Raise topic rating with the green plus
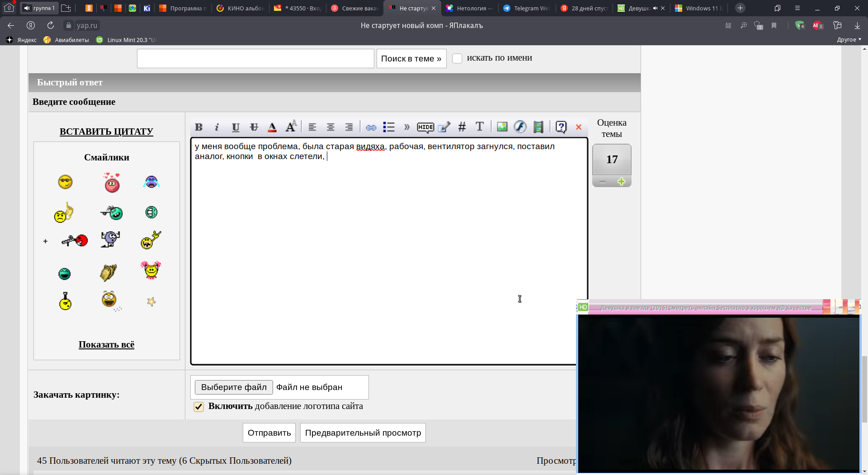 pos(622,182)
